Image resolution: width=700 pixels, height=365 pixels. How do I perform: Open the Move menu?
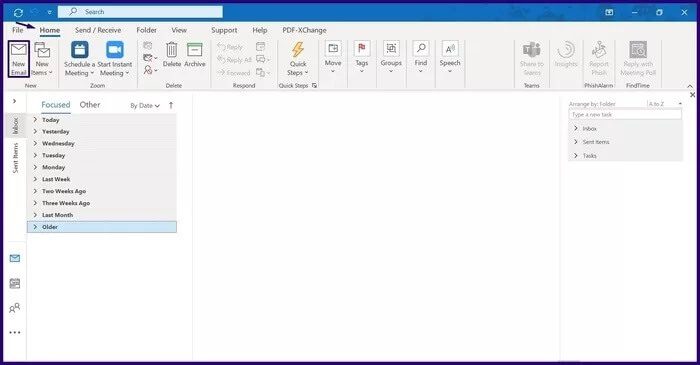pyautogui.click(x=333, y=57)
